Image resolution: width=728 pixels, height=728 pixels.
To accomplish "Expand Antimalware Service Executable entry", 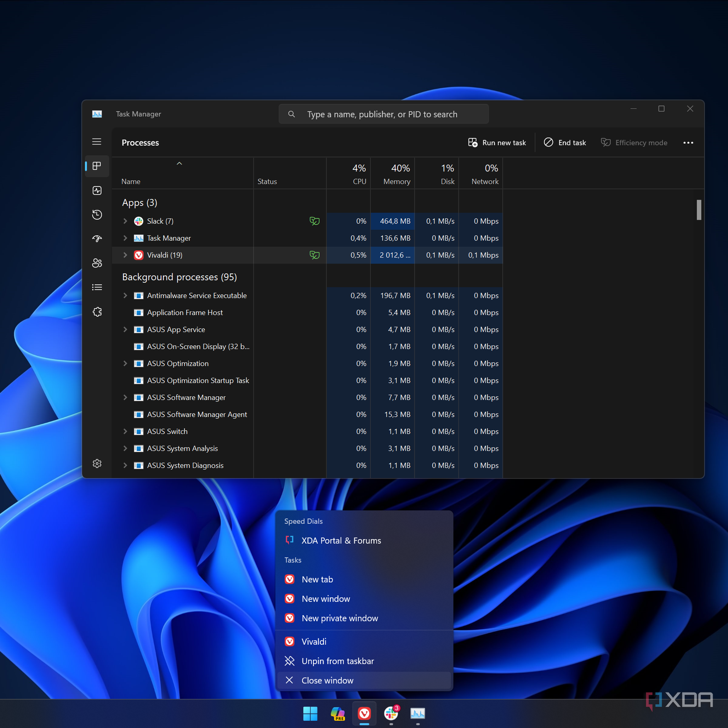I will pyautogui.click(x=125, y=296).
